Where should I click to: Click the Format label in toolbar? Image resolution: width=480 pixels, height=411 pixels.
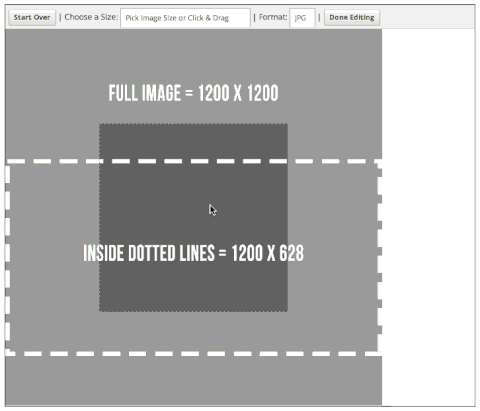[x=273, y=17]
